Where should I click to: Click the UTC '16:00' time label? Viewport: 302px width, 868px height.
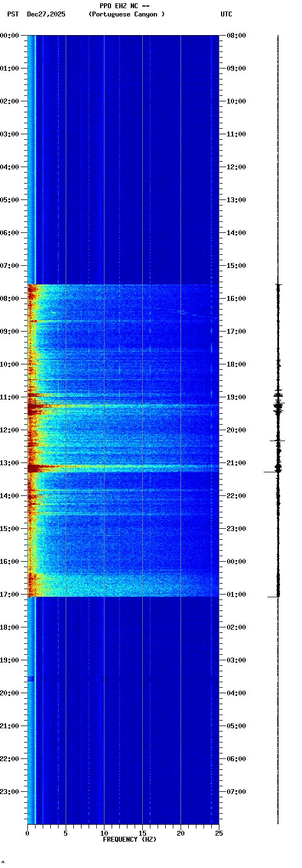(x=236, y=299)
